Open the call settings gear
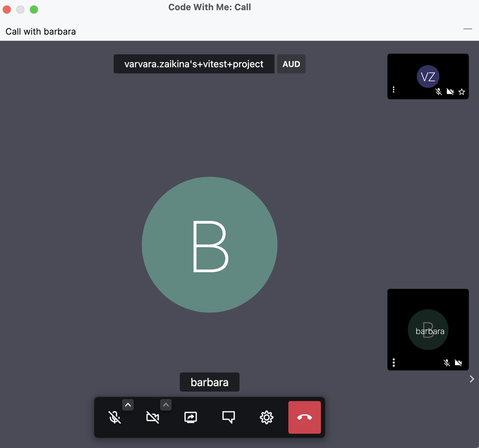This screenshot has height=448, width=479. click(267, 417)
